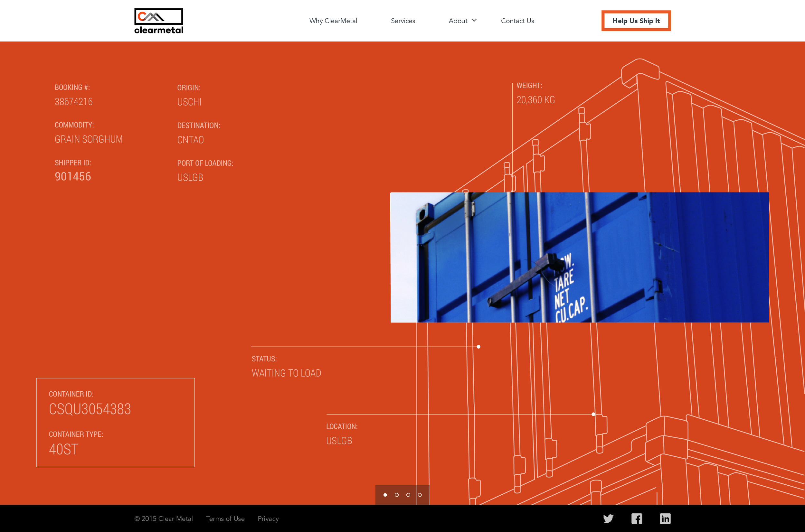The height and width of the screenshot is (532, 805).
Task: Open Why ClearMetal menu item
Action: 333,21
